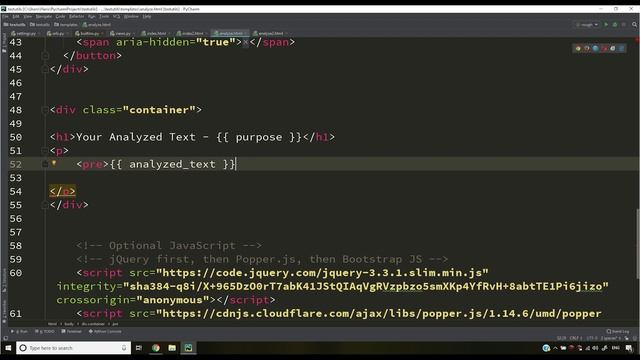Click the templates folder breadcrumb in navigation bar
This screenshot has height=360, width=640.
(66, 24)
